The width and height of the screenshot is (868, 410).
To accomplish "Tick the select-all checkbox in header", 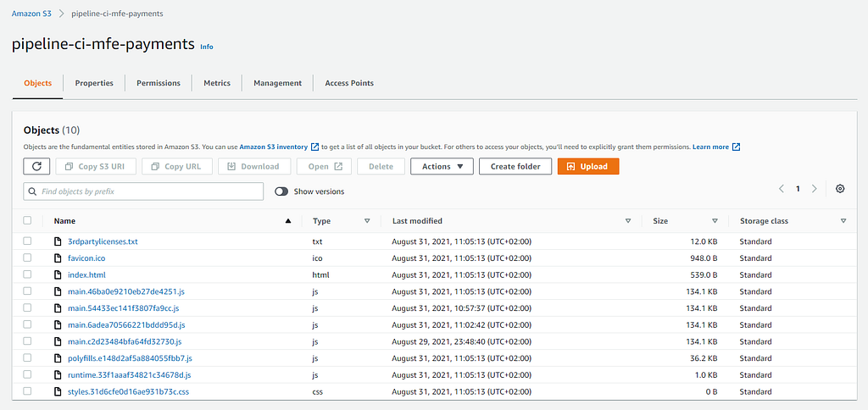I will 27,221.
